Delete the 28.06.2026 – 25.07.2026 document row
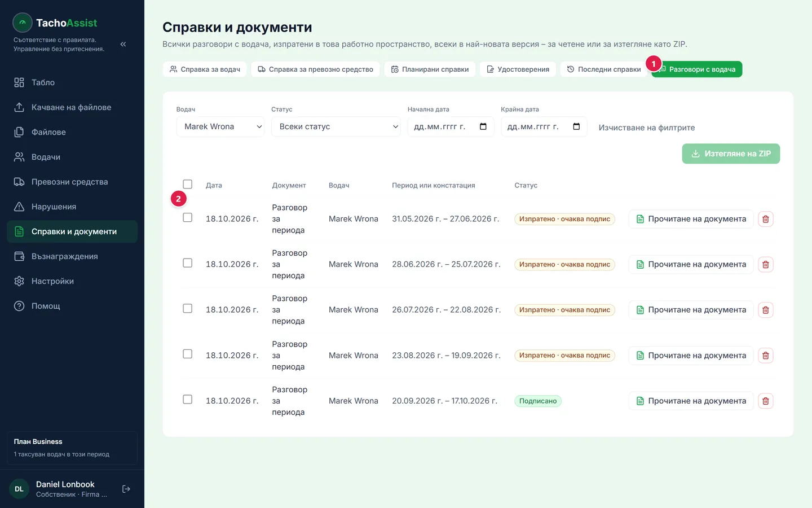Image resolution: width=812 pixels, height=508 pixels. 766,264
